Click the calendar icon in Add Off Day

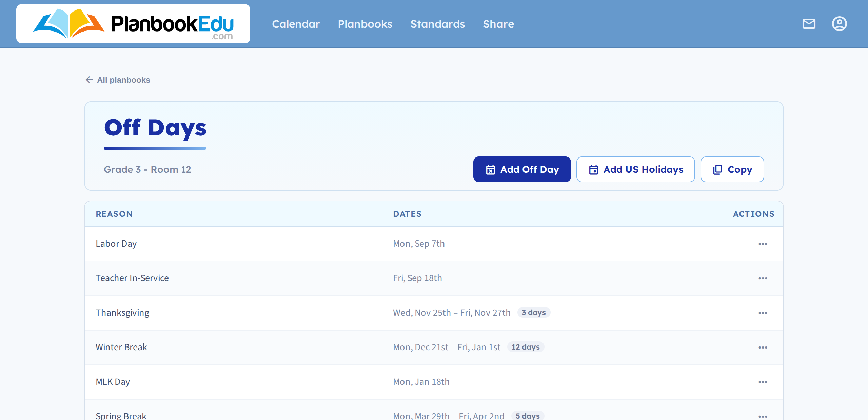(x=491, y=169)
